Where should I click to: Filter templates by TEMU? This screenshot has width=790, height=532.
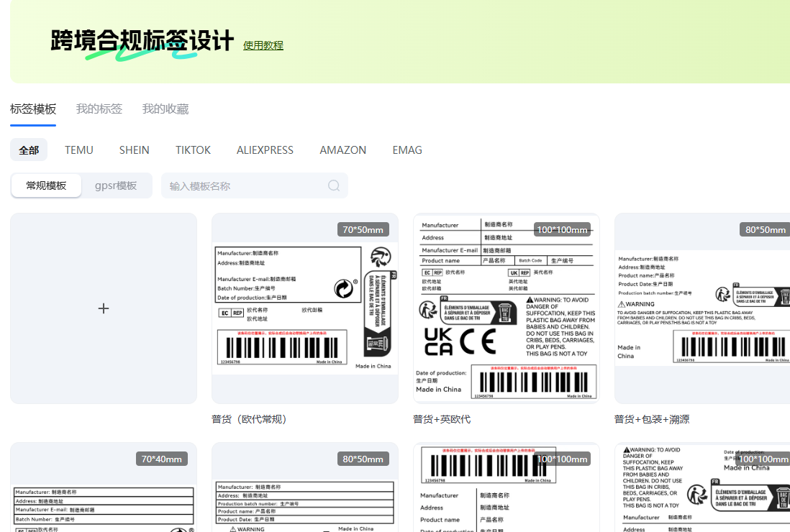79,150
